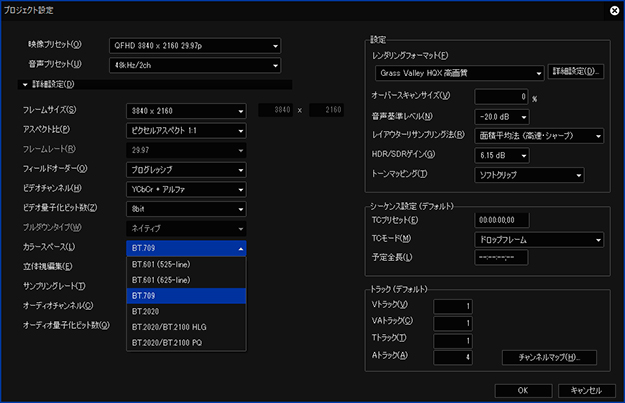Open the フレームサイズ dropdown

click(186, 111)
